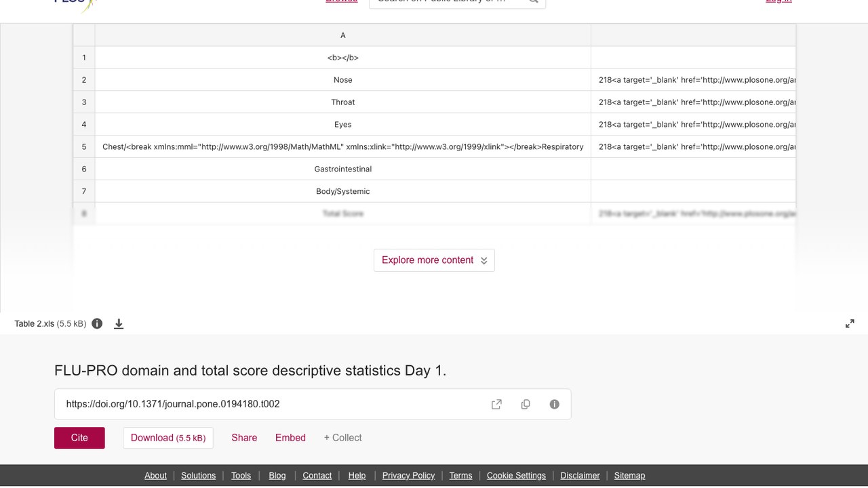The image size is (868, 488).
Task: Open the Solutions footer link
Action: 199,476
